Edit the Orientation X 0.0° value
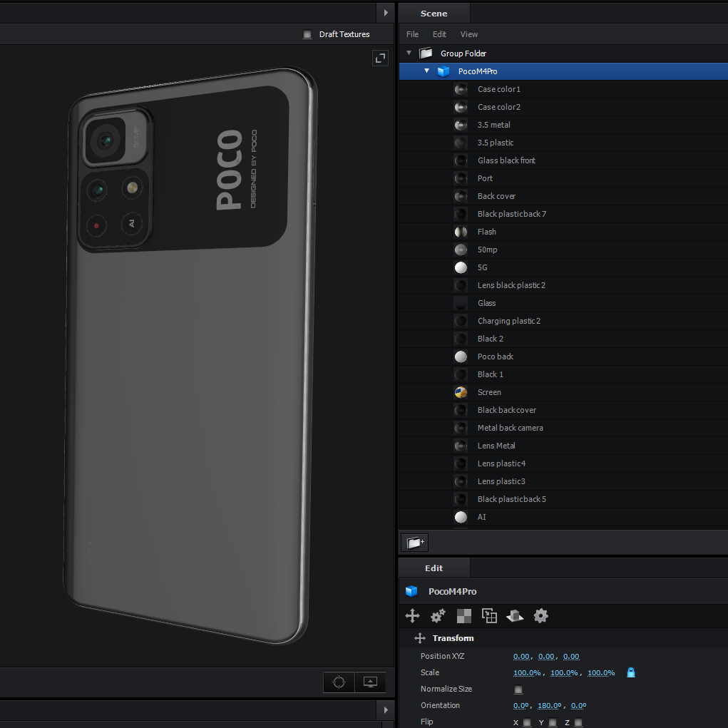 tap(521, 706)
